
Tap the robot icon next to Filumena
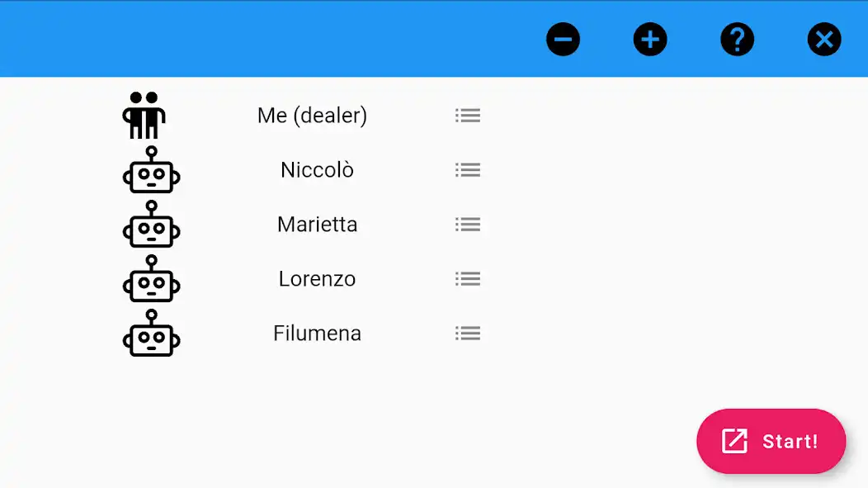[151, 334]
